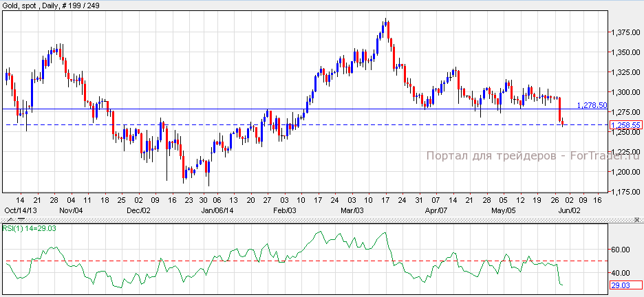Select the May/05 date on the time axis
This screenshot has width=644, height=297.
(x=503, y=210)
